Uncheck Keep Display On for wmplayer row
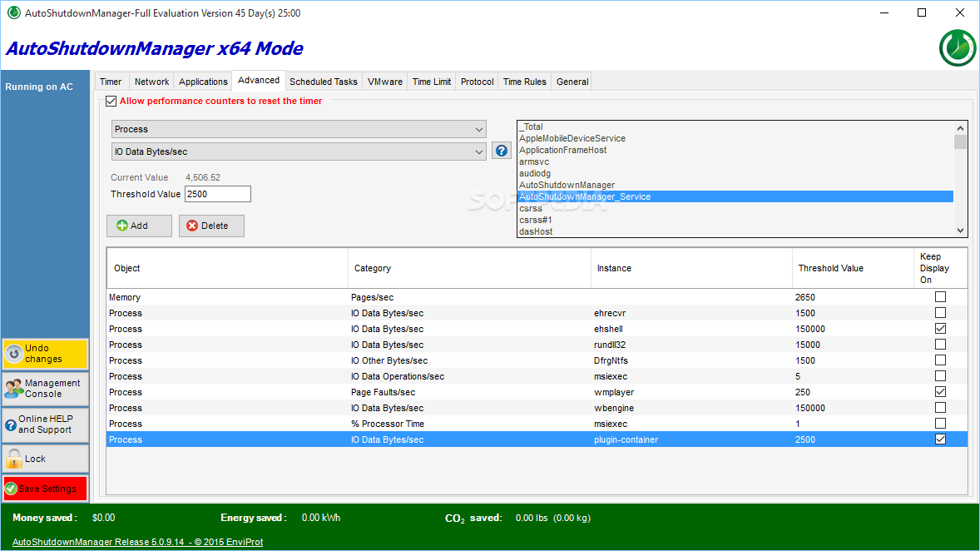Viewport: 980px width, 551px height. point(940,392)
